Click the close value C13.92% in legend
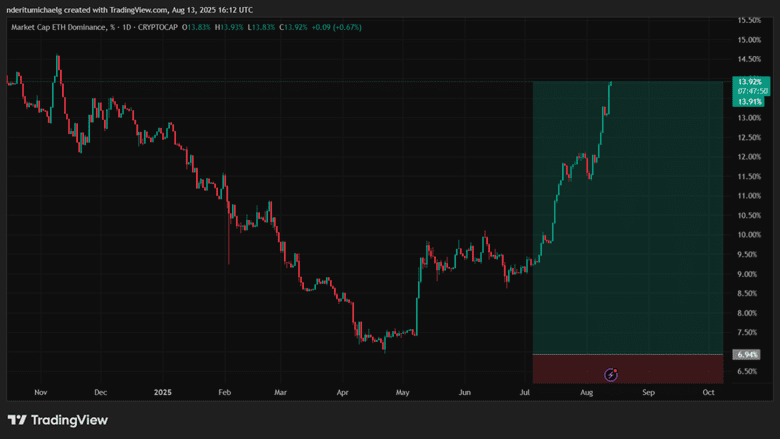Screen dimensions: 780x439 [296, 27]
